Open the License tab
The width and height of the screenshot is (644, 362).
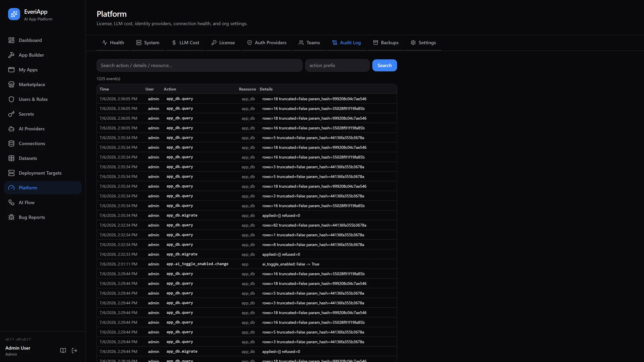(223, 43)
